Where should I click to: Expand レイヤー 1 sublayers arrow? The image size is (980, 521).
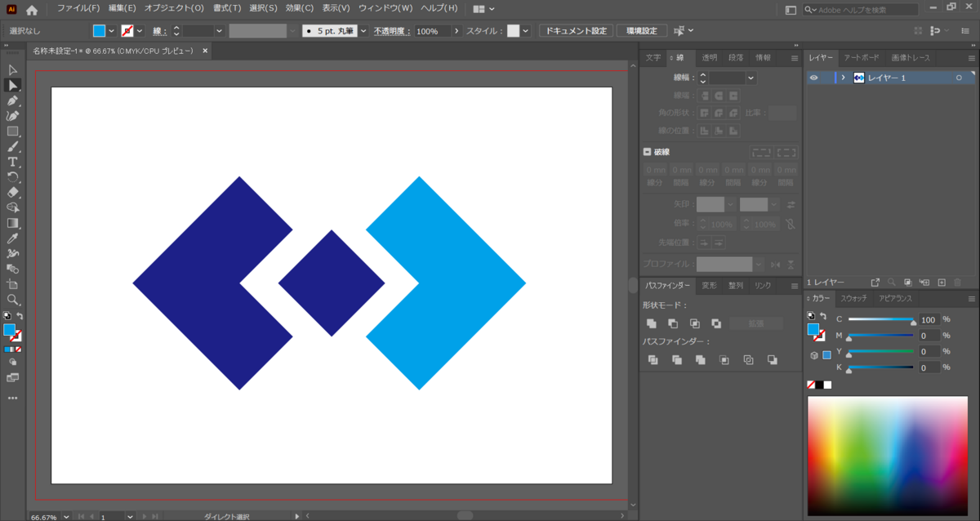click(843, 78)
